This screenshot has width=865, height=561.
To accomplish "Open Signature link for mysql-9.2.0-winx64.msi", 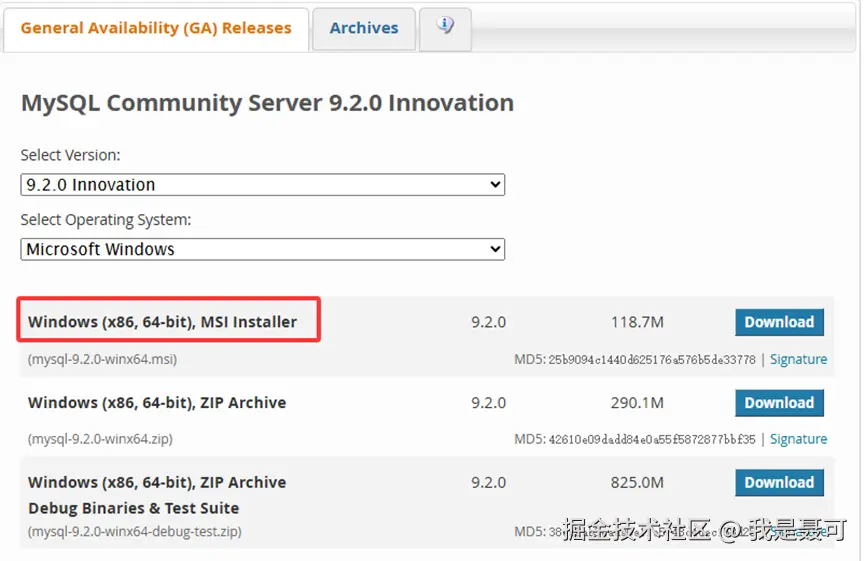I will pos(798,360).
